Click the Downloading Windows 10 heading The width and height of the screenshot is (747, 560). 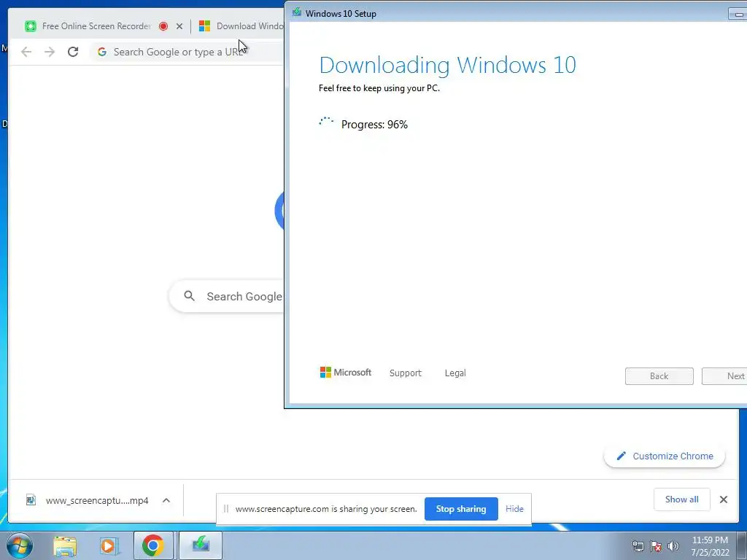coord(448,65)
